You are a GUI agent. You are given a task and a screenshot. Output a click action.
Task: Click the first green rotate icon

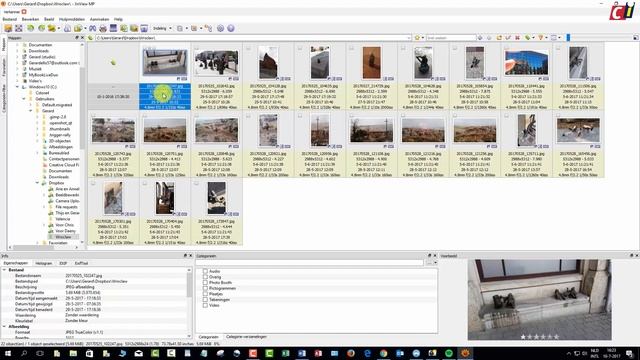click(31, 28)
